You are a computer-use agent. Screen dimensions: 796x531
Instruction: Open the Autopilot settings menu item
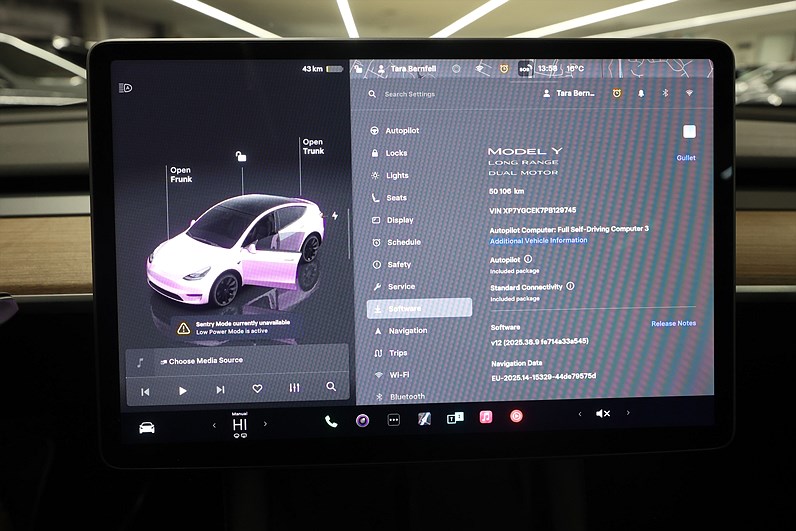[x=402, y=131]
